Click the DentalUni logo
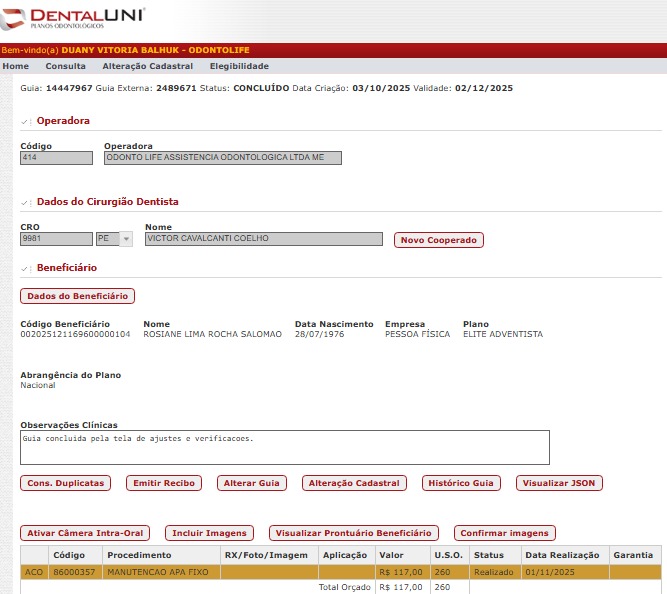The height and width of the screenshot is (594, 667). pos(73,18)
